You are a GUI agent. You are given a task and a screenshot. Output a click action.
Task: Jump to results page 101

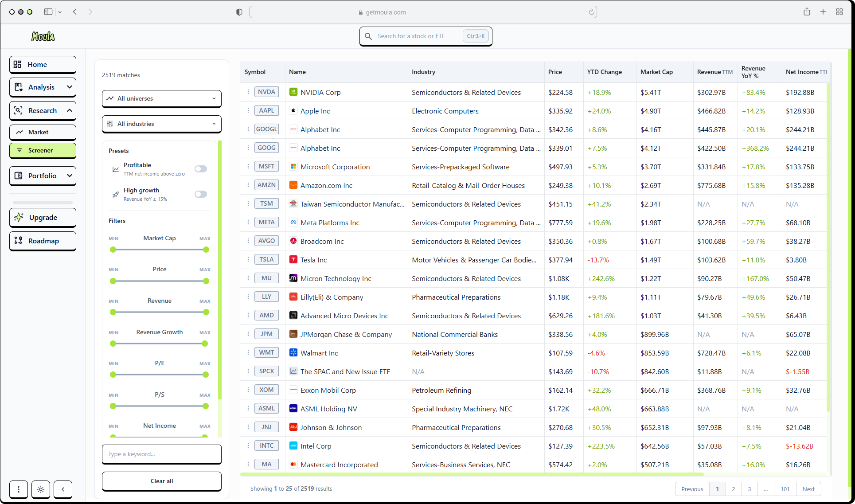pos(785,489)
